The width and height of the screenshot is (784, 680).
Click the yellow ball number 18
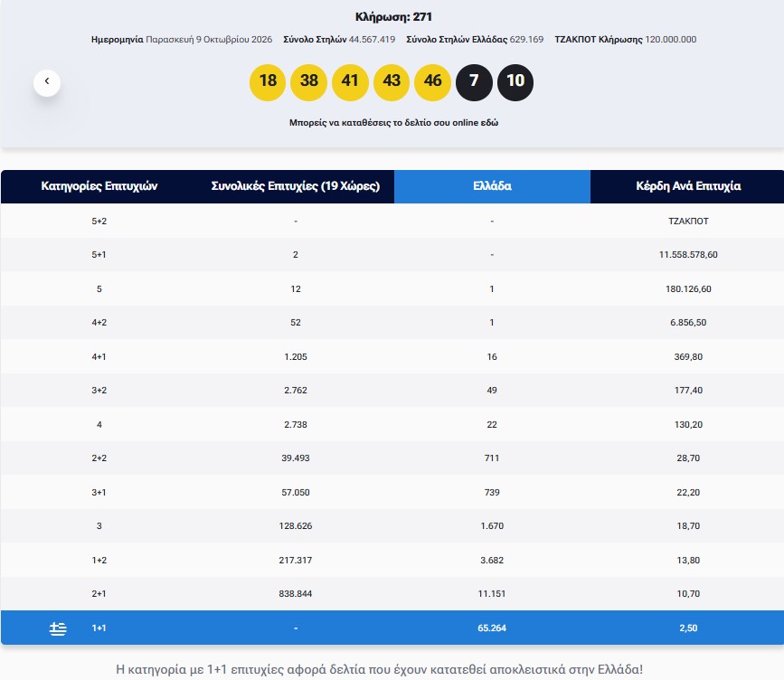(268, 82)
